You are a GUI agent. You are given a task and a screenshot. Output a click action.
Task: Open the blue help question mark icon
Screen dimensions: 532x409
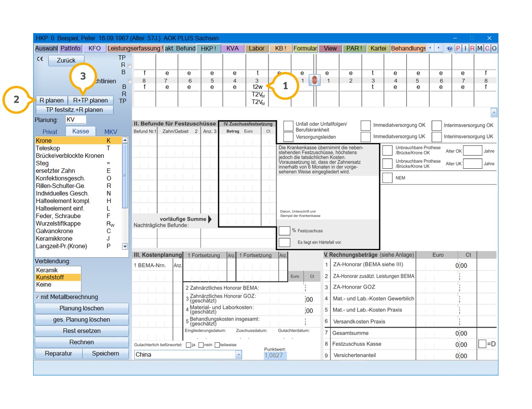[449, 48]
